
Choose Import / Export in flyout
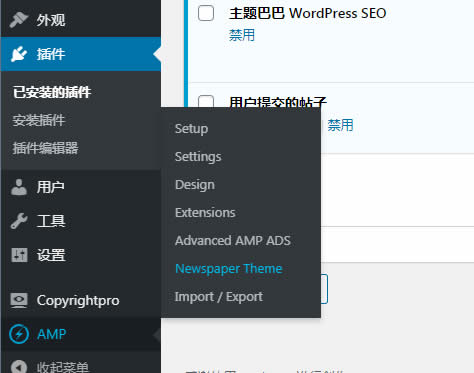coord(219,297)
